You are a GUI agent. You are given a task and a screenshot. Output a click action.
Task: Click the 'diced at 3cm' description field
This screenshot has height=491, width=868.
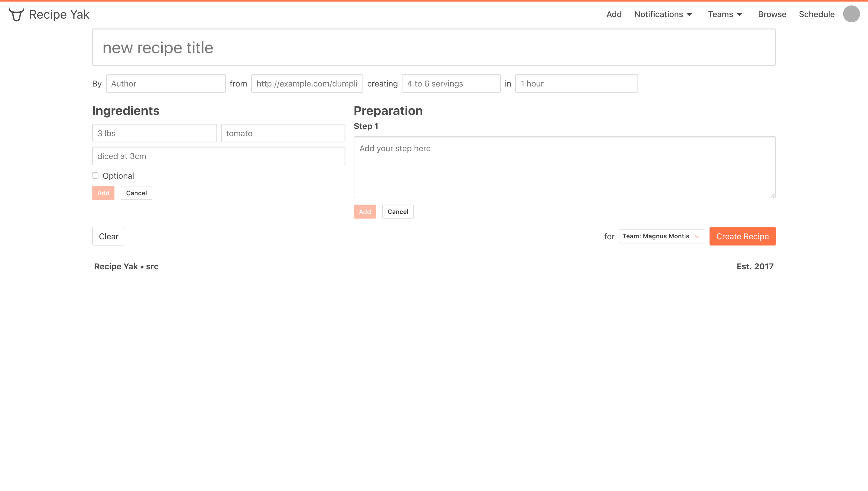tap(219, 156)
